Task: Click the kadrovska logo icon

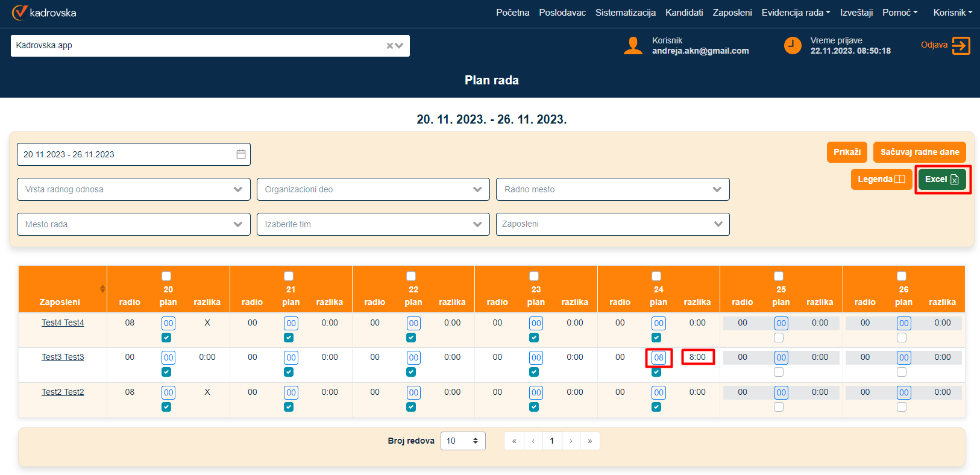Action: tap(19, 12)
